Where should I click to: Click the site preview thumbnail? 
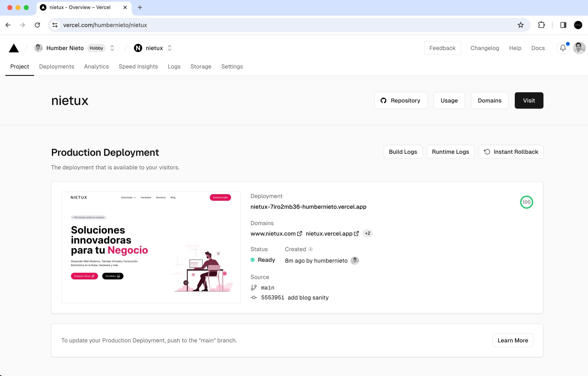(151, 247)
